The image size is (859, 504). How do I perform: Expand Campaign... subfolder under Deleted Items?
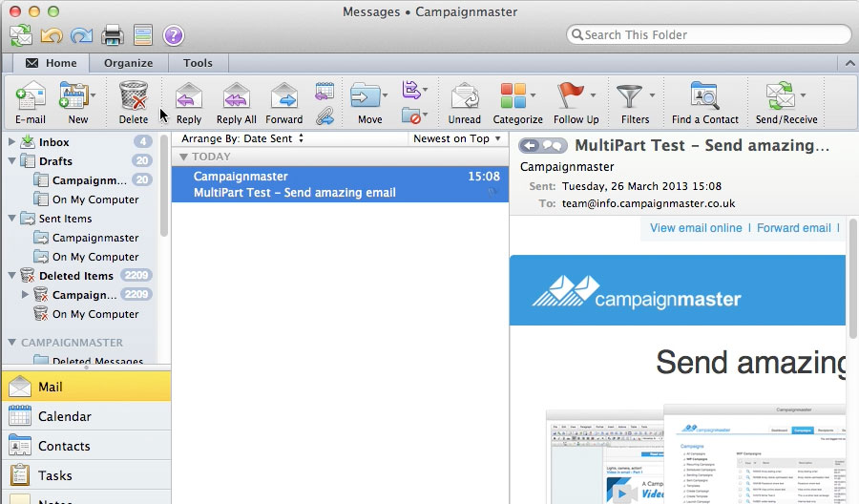click(25, 295)
